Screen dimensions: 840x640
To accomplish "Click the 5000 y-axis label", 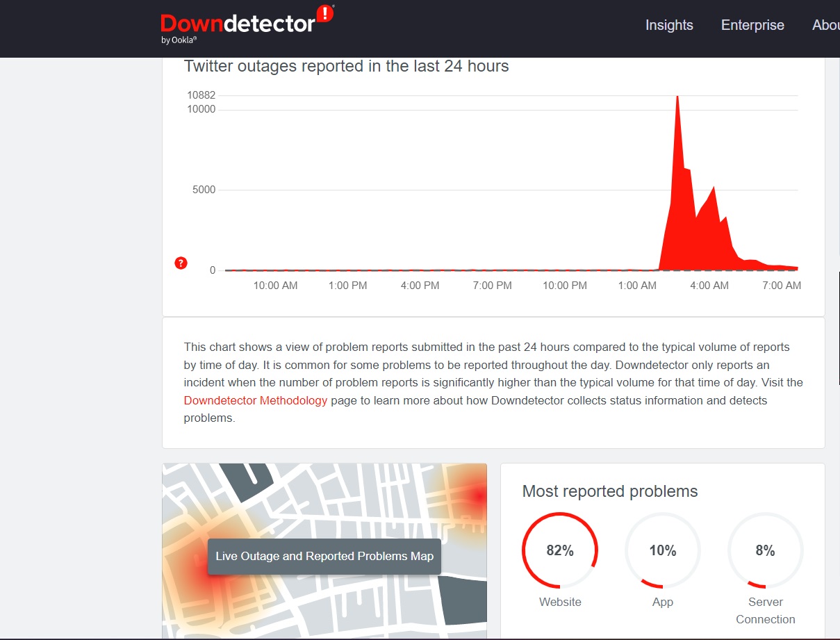I will coord(204,190).
